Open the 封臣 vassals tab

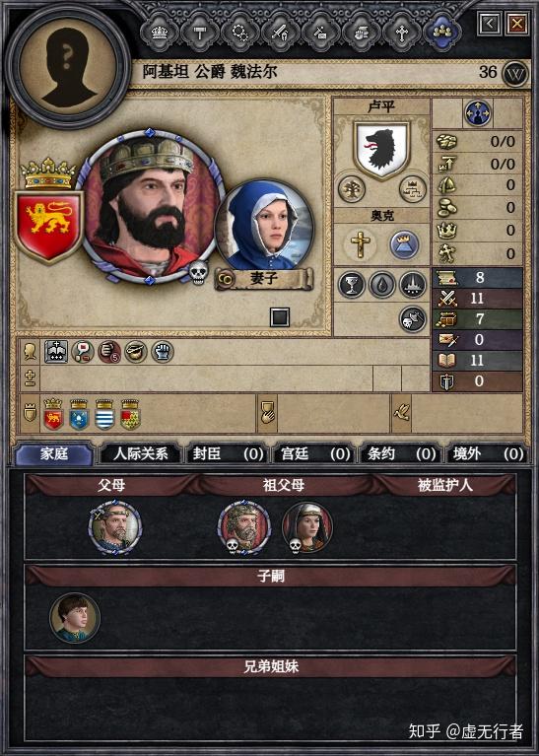(x=228, y=453)
